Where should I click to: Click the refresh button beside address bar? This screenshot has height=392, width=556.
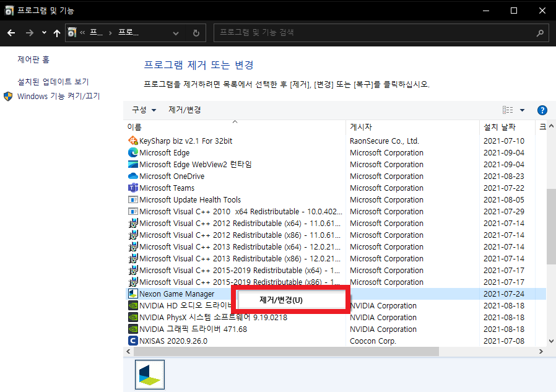click(196, 33)
